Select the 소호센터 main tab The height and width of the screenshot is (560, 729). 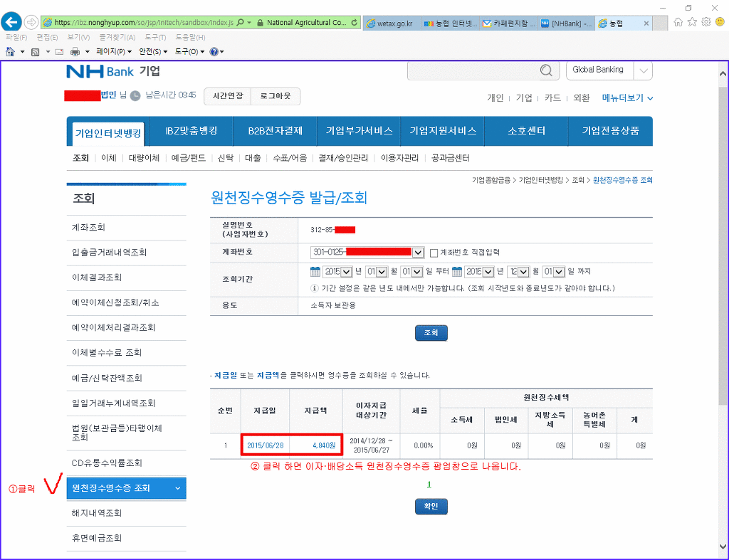click(x=526, y=131)
